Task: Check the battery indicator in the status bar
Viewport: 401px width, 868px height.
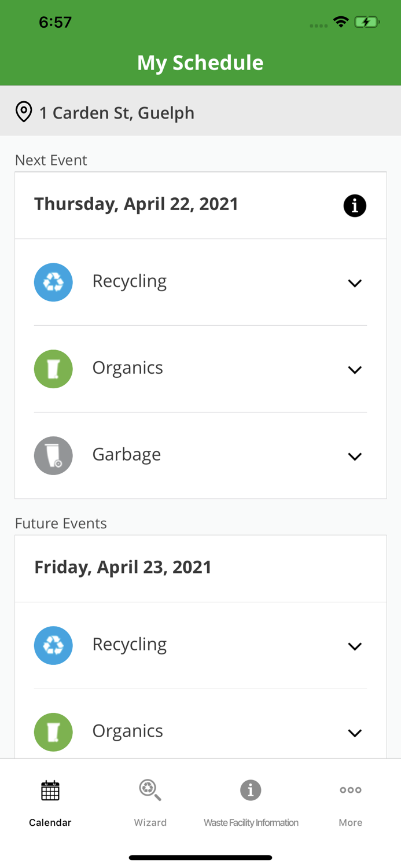Action: click(367, 21)
